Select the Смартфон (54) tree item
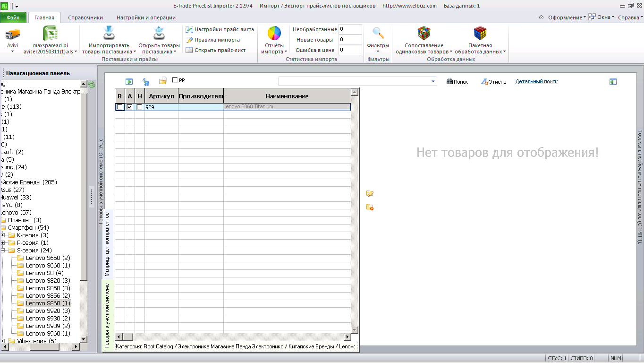Viewport: 644px width, 363px height. coord(28,228)
